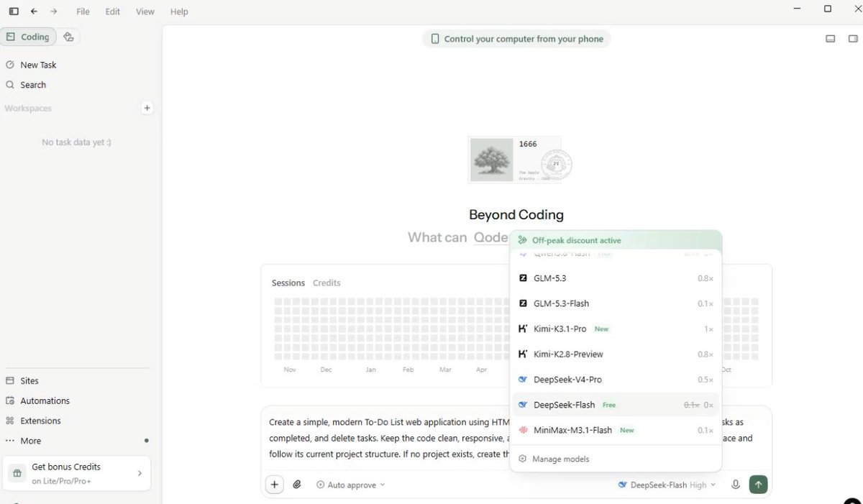Select the MiniMax-M3.1-Flash model
The image size is (863, 504).
(x=616, y=430)
